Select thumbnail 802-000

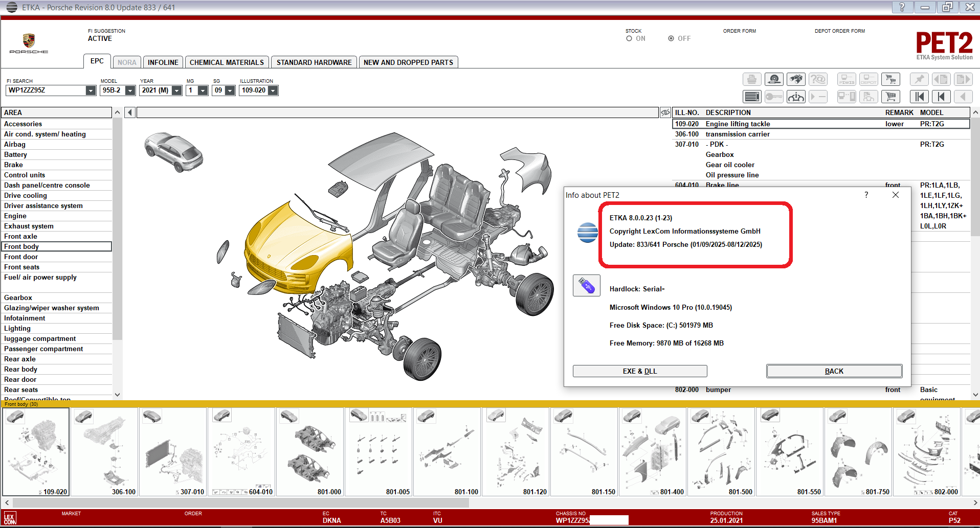pos(927,452)
